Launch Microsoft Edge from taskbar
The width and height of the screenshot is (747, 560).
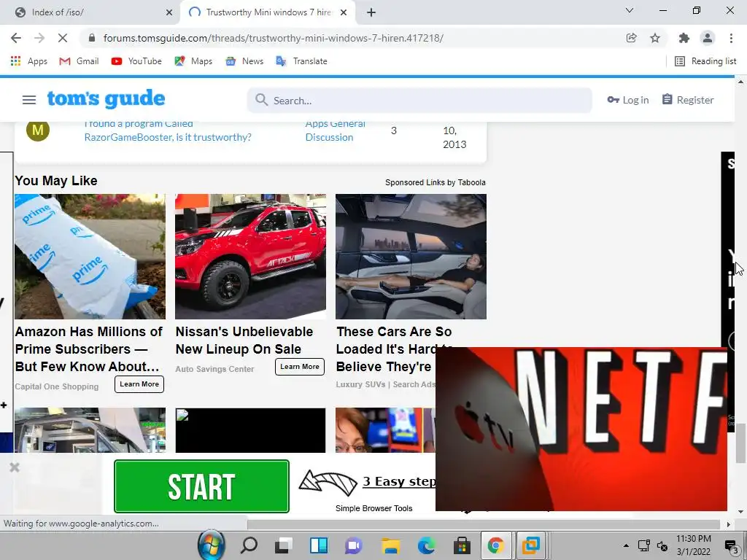pos(426,545)
